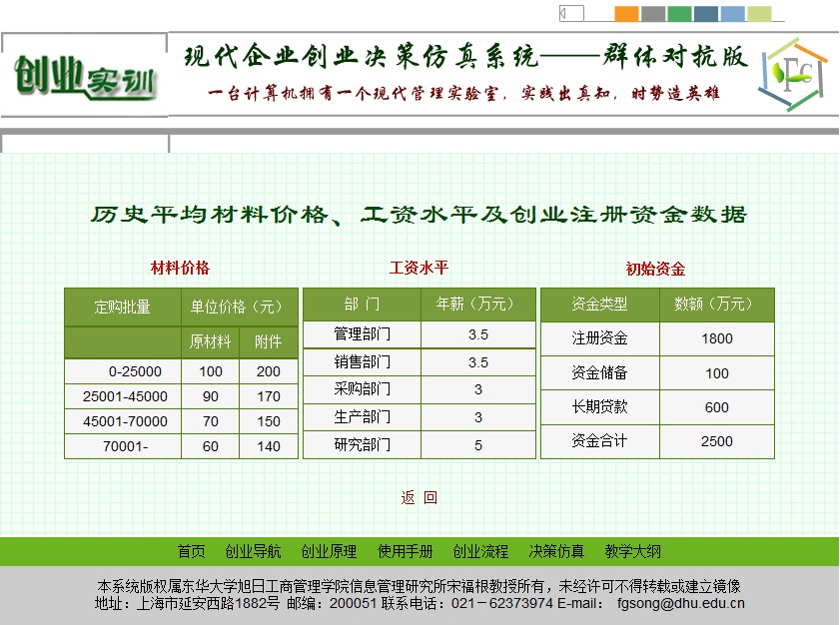Click the fgsong@dhu.edu.cn email address

coord(680,603)
